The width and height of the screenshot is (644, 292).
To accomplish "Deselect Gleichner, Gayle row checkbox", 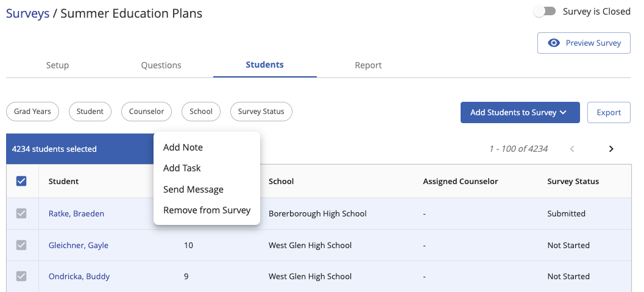I will (21, 245).
